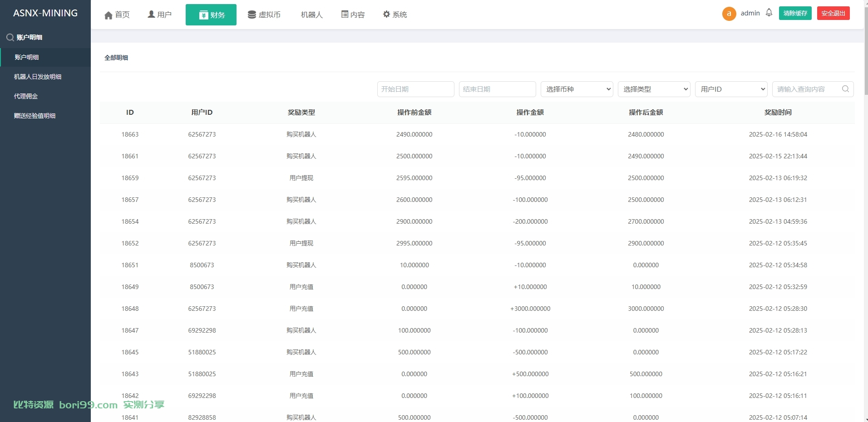Open the 系统 system menu
This screenshot has height=422, width=868.
pyautogui.click(x=395, y=15)
